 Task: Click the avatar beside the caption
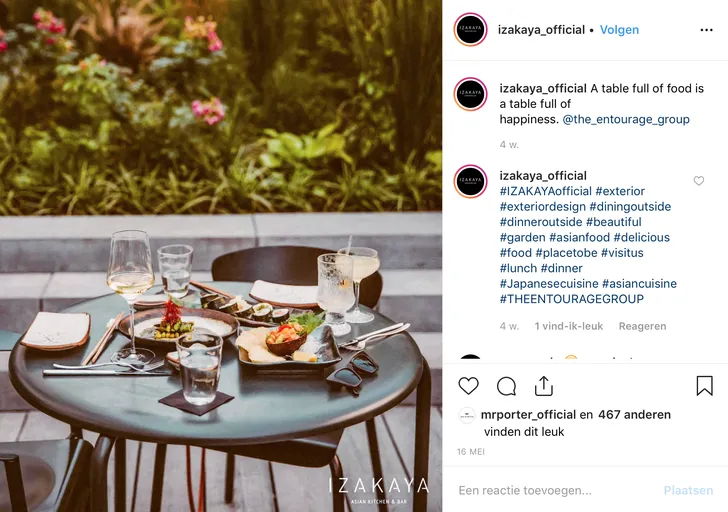coord(470,94)
